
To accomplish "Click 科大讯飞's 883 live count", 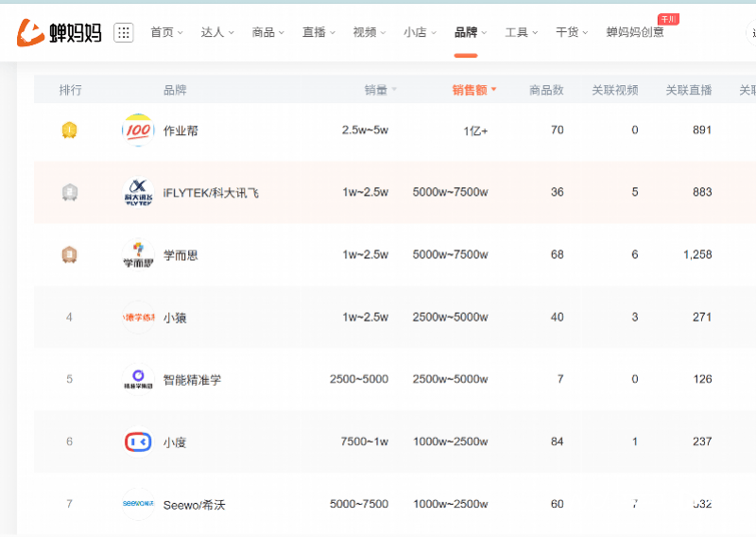I will click(702, 192).
